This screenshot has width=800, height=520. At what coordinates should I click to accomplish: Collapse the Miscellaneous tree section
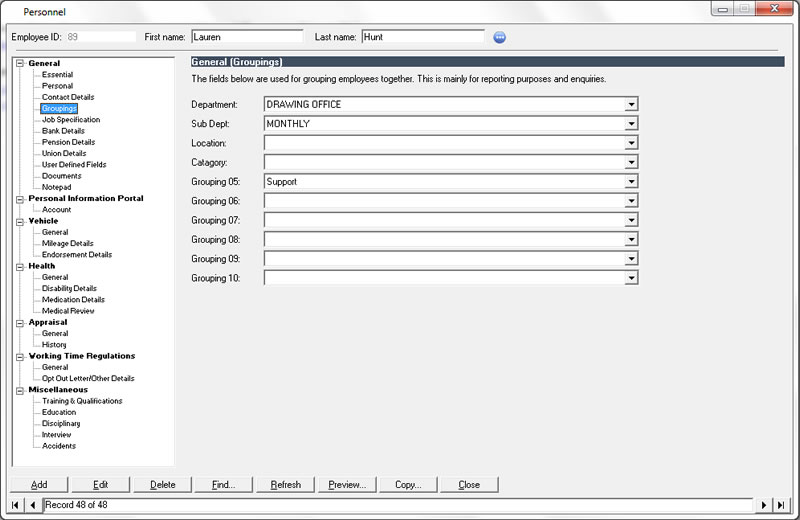click(x=20, y=390)
